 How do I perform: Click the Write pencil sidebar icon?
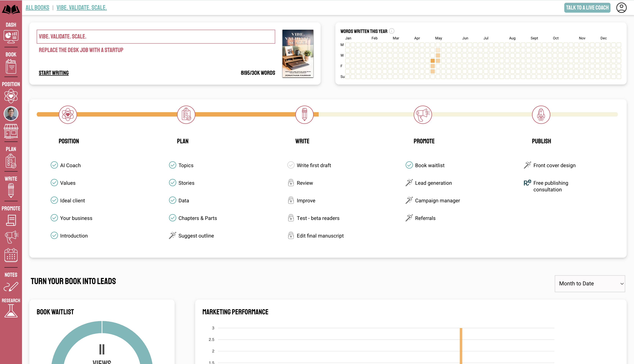(11, 190)
